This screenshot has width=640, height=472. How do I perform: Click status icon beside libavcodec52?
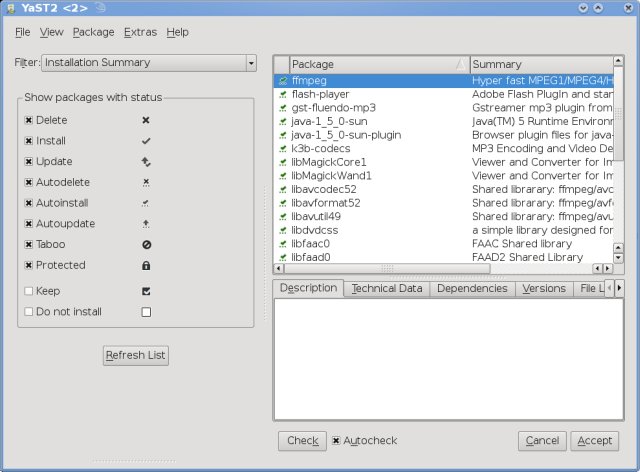point(282,190)
